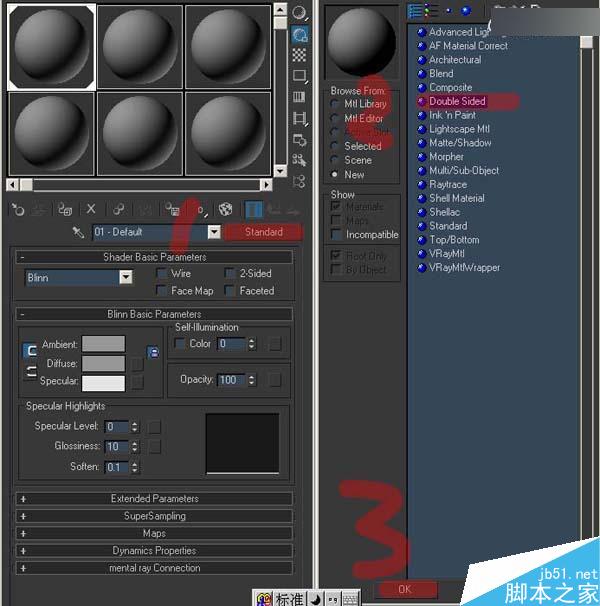Click the Get Material icon
Screen dimensions: 600x606
(x=18, y=210)
